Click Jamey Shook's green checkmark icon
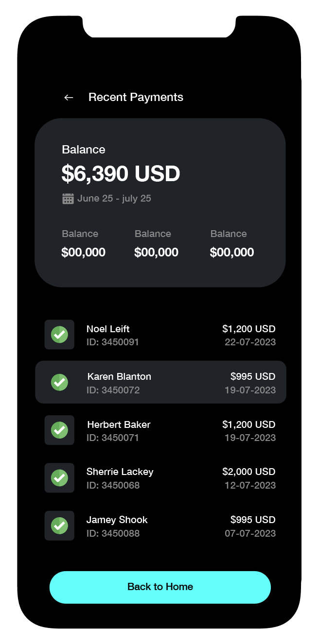Screen dimensions: 319x644 coord(59,525)
